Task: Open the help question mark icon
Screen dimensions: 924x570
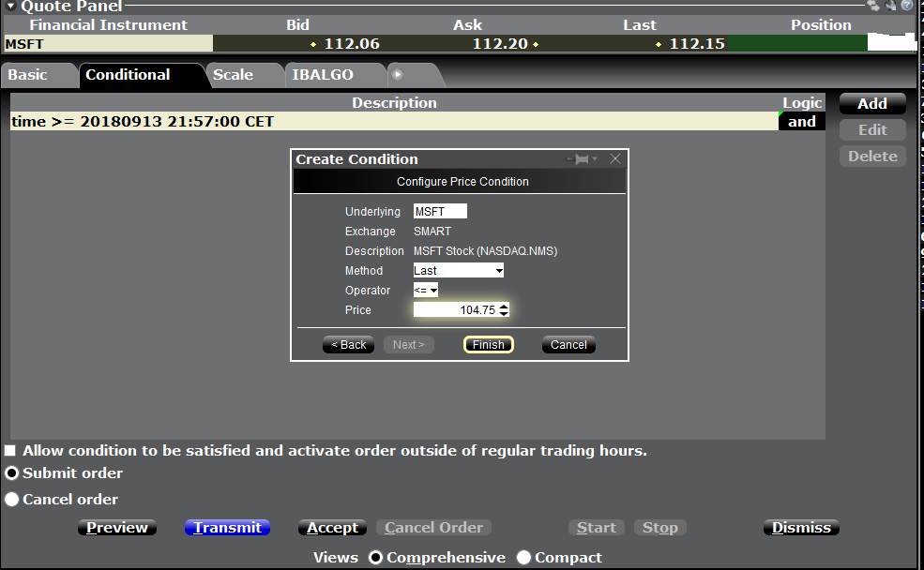Action: (x=907, y=6)
